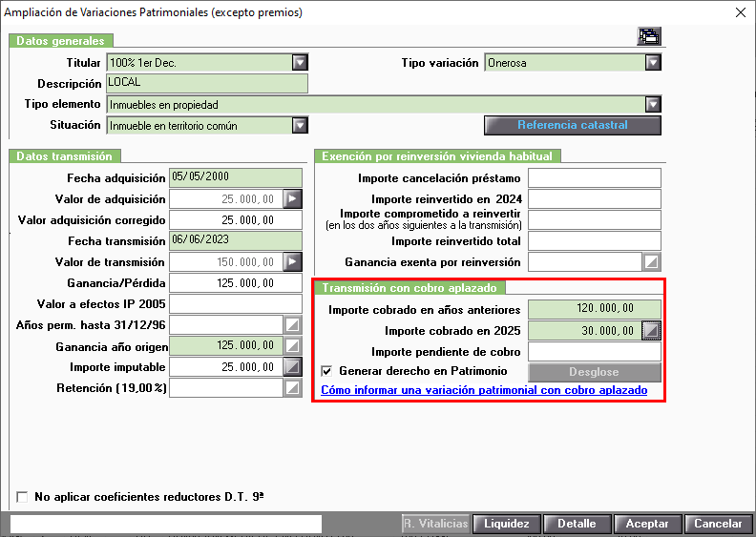The height and width of the screenshot is (537, 756).
Task: Click the Desglose button
Action: tap(595, 372)
